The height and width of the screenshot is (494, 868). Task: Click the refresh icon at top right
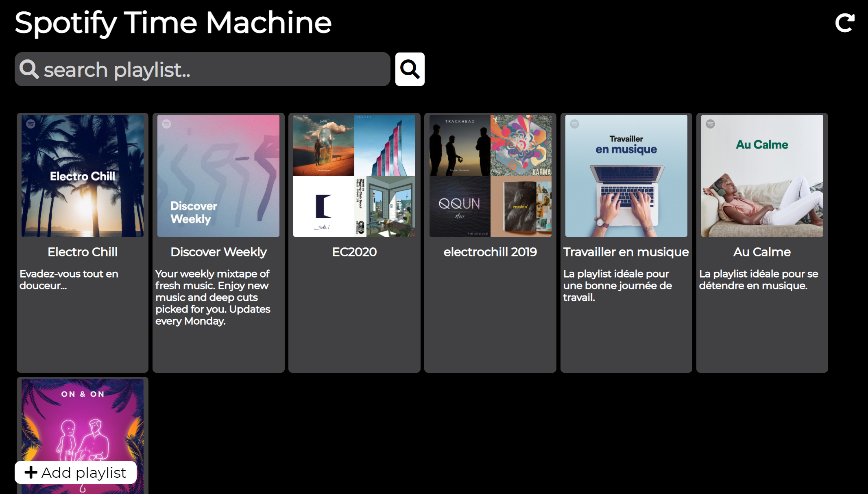844,23
